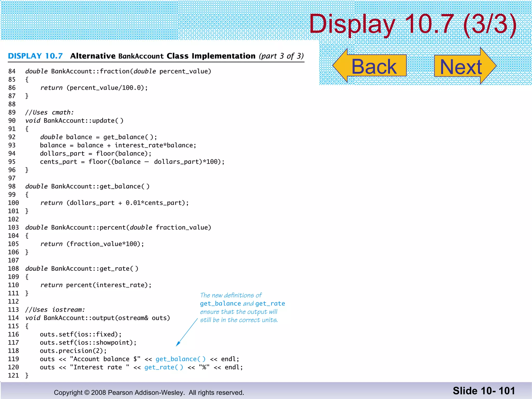Click the Next arrow button
532x399 pixels.
(465, 66)
